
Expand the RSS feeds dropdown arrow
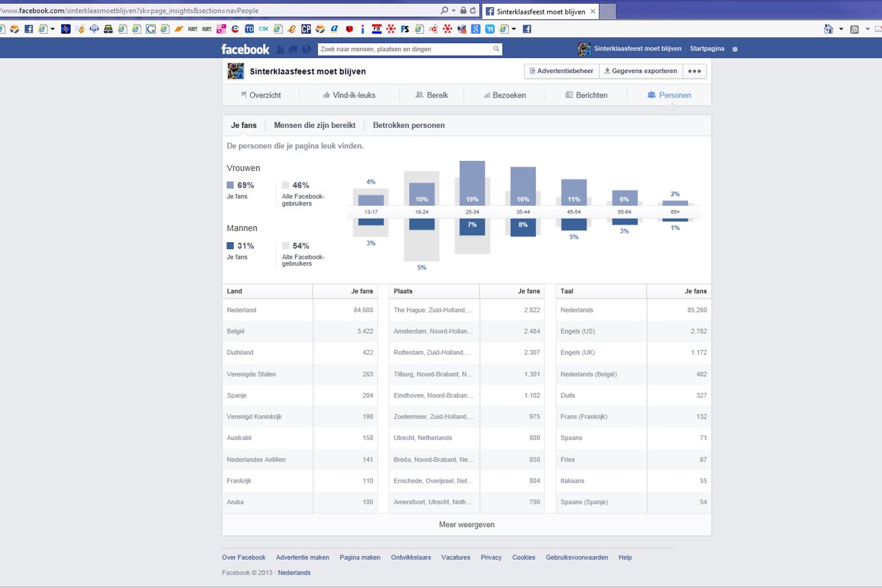click(x=867, y=29)
